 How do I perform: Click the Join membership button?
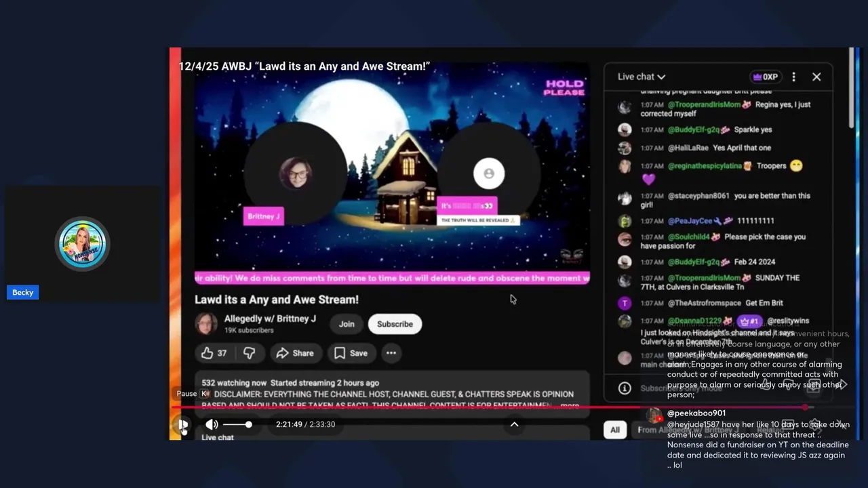click(x=347, y=324)
